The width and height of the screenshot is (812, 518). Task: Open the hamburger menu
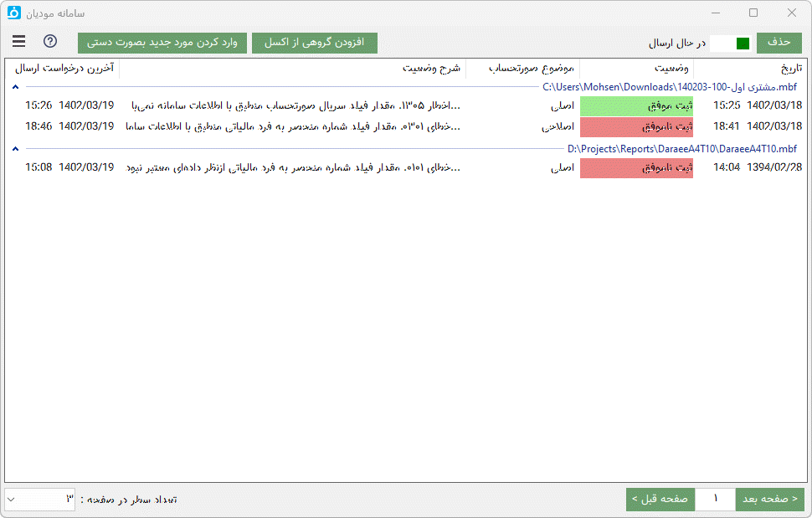(x=18, y=41)
